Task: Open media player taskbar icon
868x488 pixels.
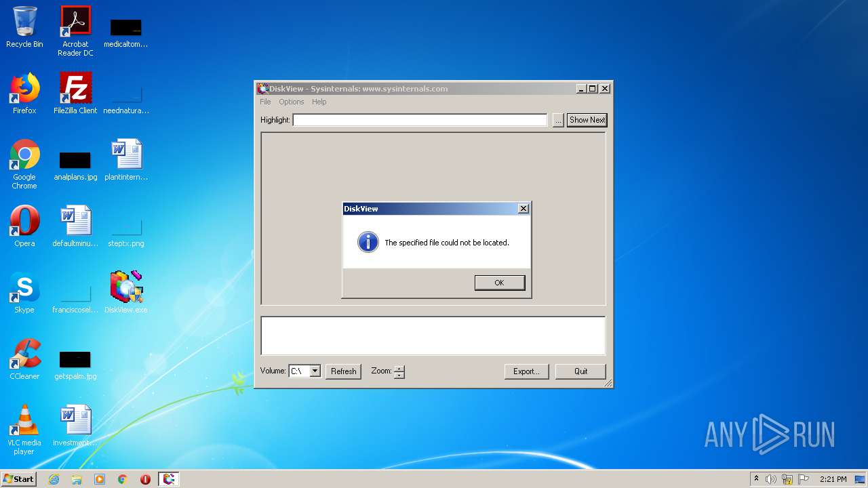Action: coord(100,479)
